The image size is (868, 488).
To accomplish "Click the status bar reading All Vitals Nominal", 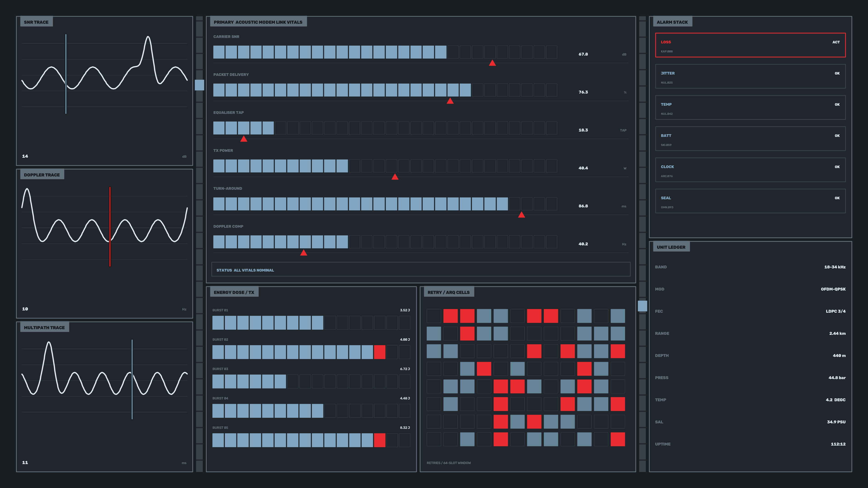I will 420,270.
